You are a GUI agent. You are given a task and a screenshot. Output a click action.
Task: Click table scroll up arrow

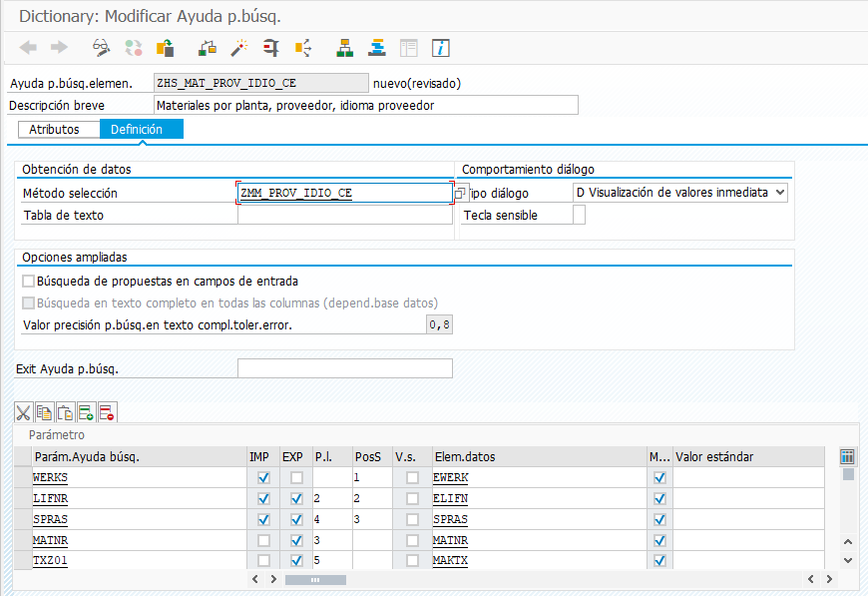click(847, 542)
